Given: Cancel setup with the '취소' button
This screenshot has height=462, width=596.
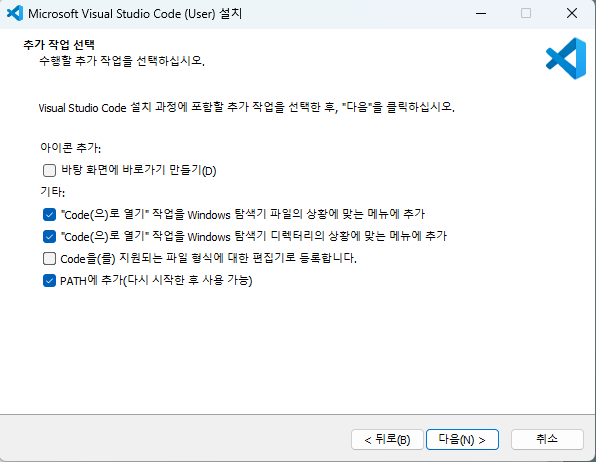Looking at the screenshot, I should [547, 440].
